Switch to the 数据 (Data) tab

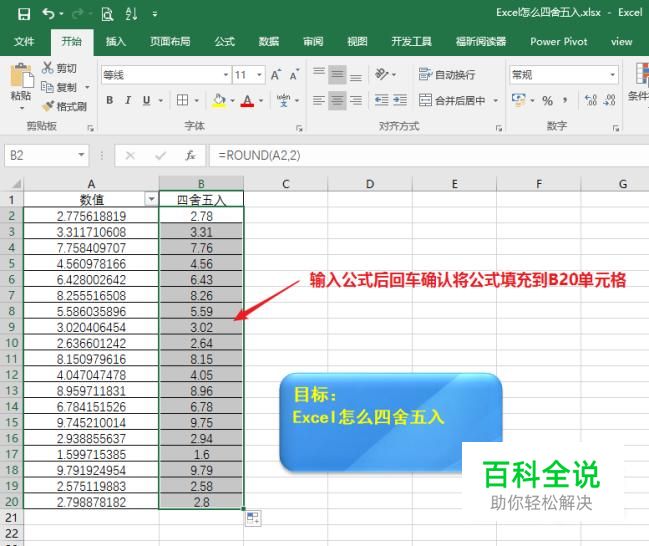point(269,41)
